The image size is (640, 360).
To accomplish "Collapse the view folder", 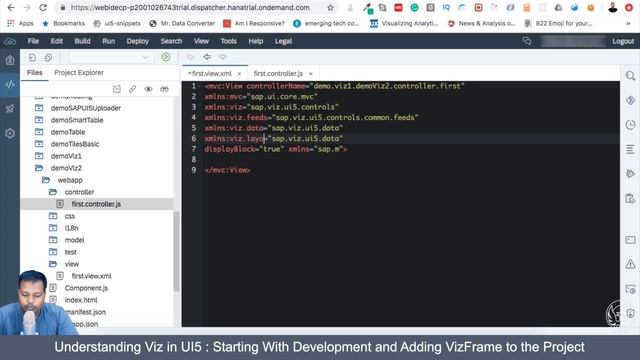I will click(x=53, y=264).
